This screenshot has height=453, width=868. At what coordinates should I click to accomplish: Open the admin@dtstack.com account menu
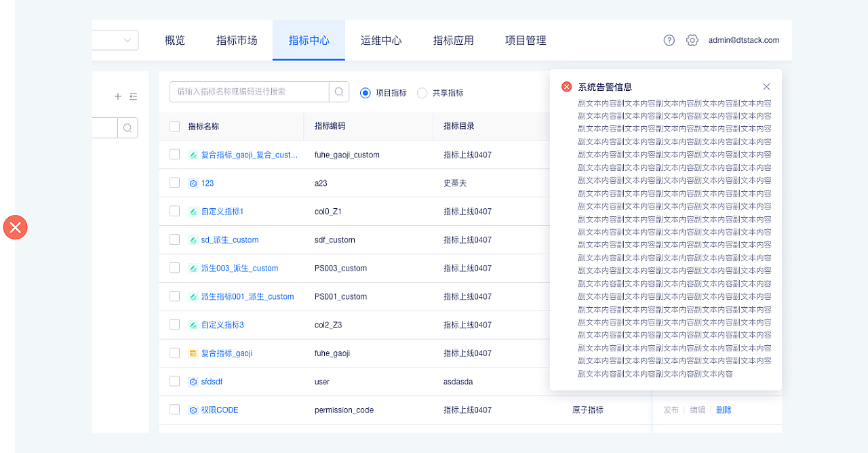click(744, 40)
